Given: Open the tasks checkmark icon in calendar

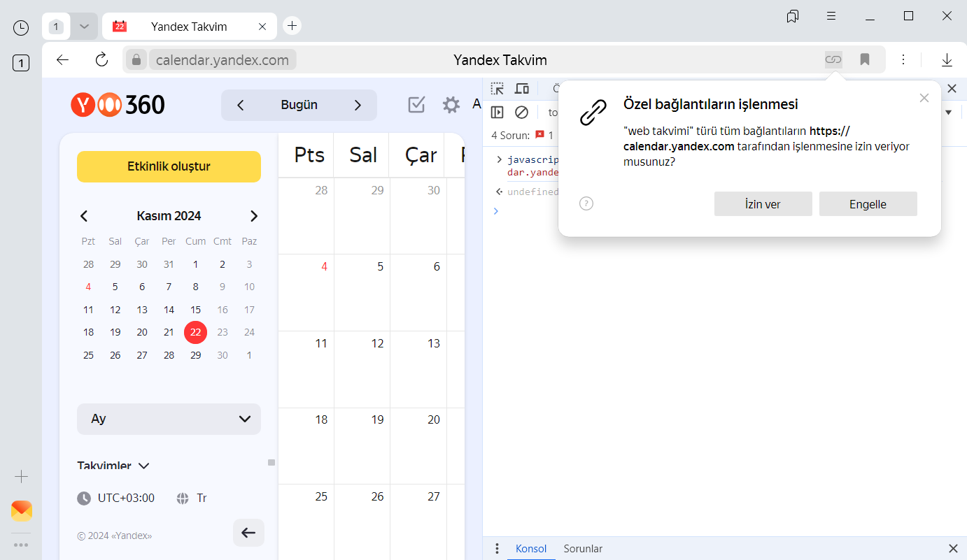Looking at the screenshot, I should pyautogui.click(x=416, y=105).
